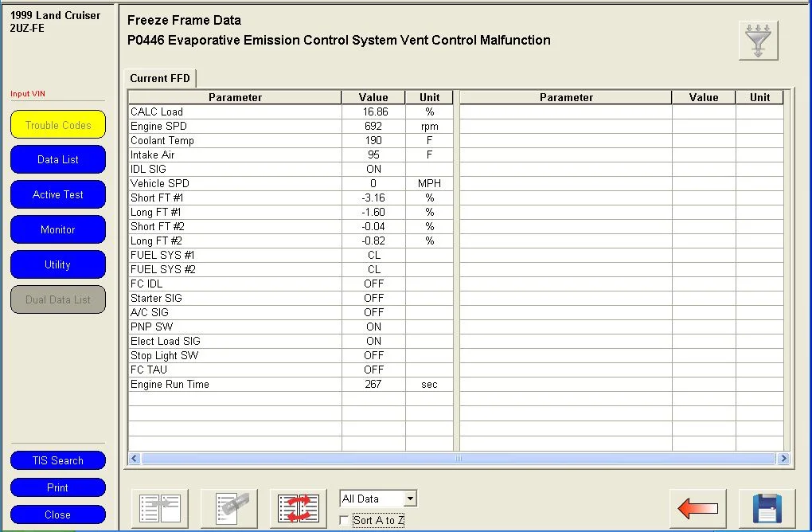Click the horizontal scrollbar left arrow

click(135, 459)
